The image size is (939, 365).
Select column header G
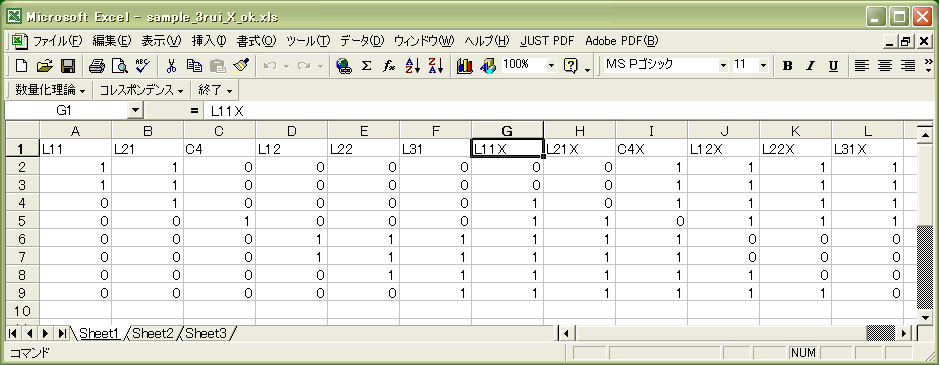point(507,131)
